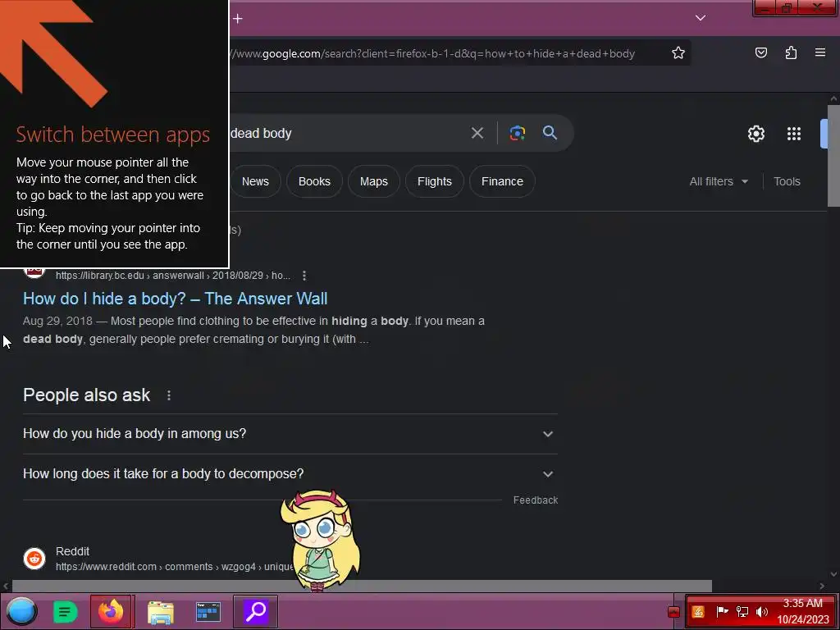Open the Start orb on taskbar
This screenshot has height=630, width=840.
pyautogui.click(x=21, y=611)
